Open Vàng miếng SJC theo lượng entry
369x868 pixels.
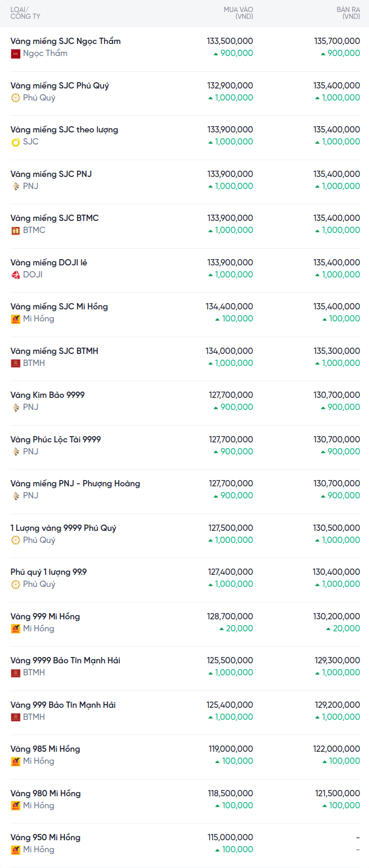pyautogui.click(x=64, y=130)
